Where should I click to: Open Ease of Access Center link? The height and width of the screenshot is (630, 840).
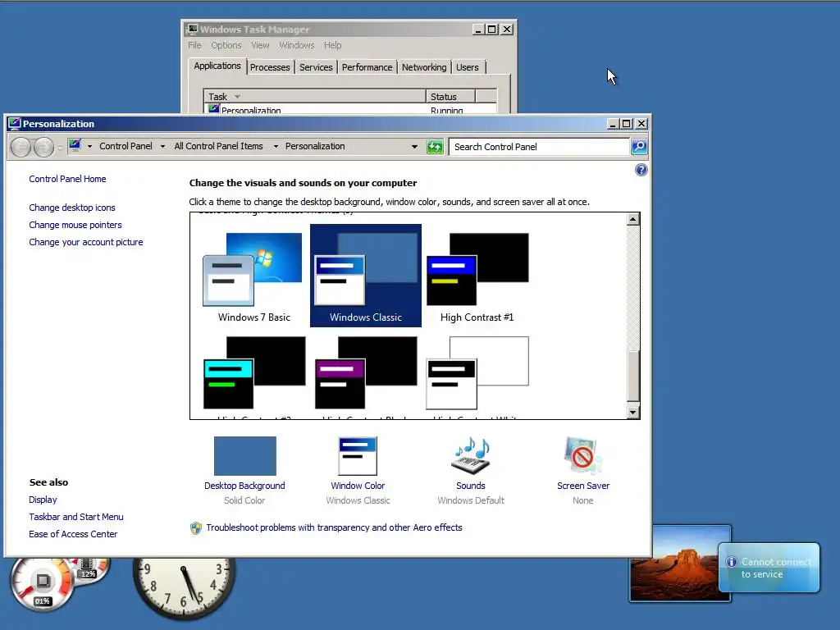(x=73, y=533)
